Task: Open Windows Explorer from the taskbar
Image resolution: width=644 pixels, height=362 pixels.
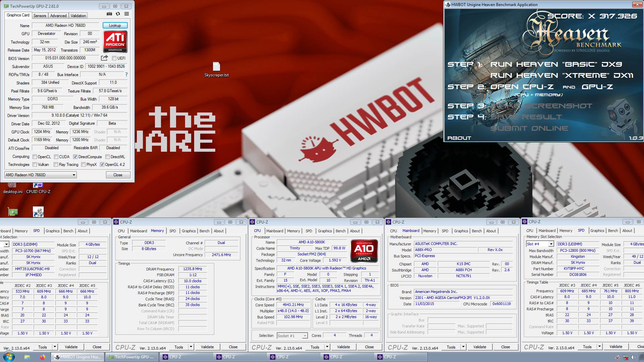Action: pyautogui.click(x=27, y=357)
